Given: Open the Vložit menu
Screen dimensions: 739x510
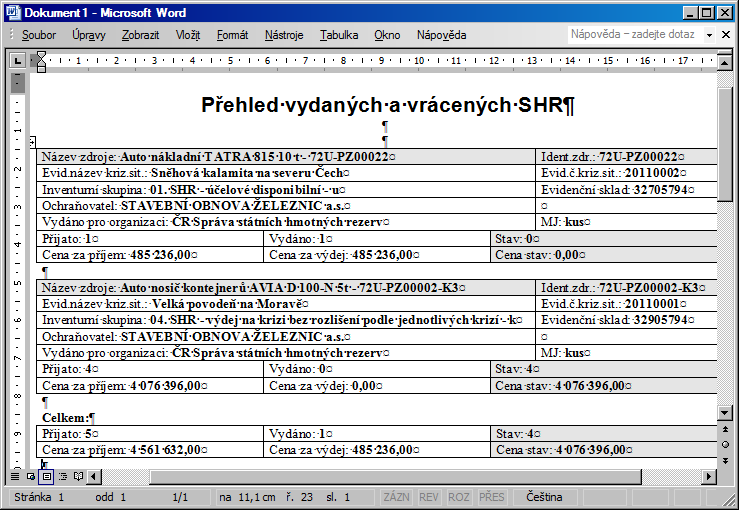Looking at the screenshot, I should click(x=188, y=35).
